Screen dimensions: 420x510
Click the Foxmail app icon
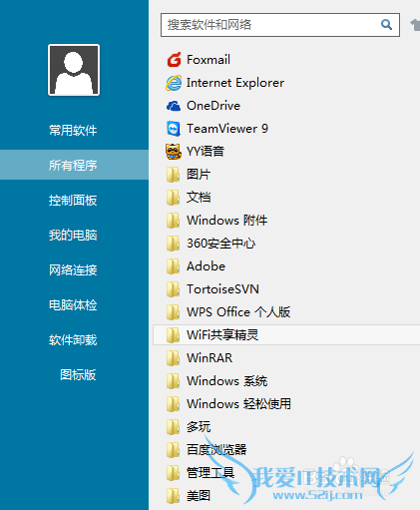[174, 60]
